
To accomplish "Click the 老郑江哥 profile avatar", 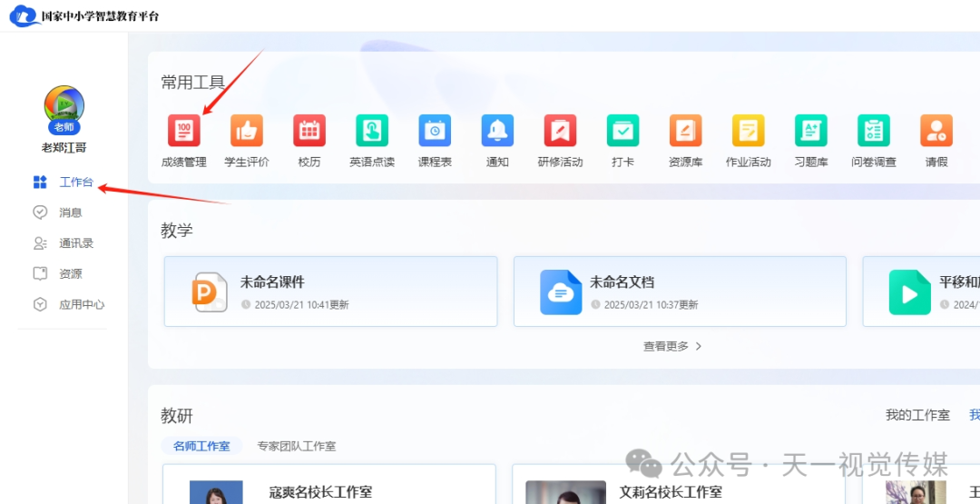I will coord(64,105).
